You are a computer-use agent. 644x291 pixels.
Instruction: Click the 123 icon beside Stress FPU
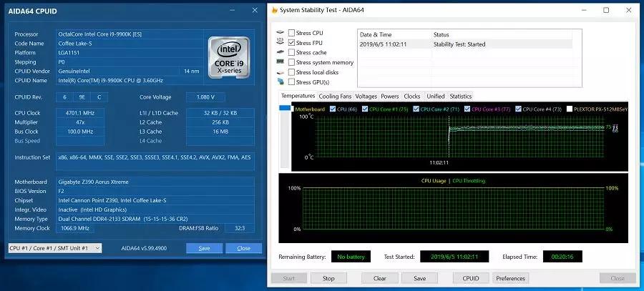tap(280, 41)
